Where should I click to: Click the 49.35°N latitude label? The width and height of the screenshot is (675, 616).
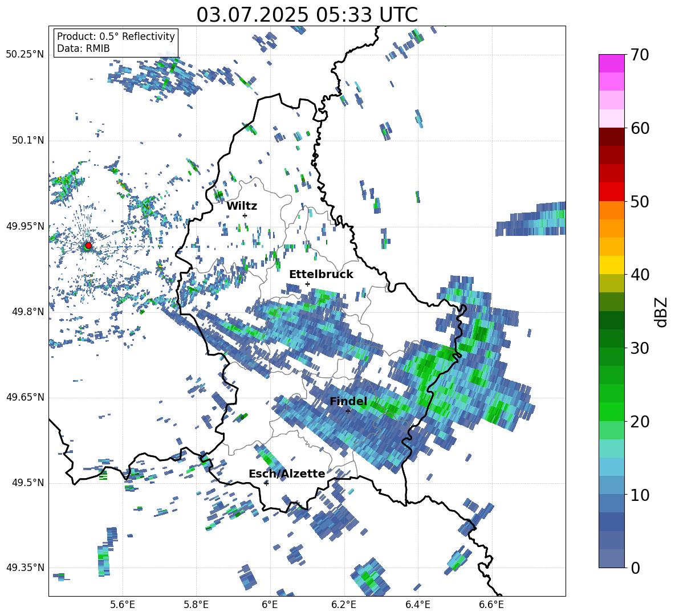click(25, 568)
